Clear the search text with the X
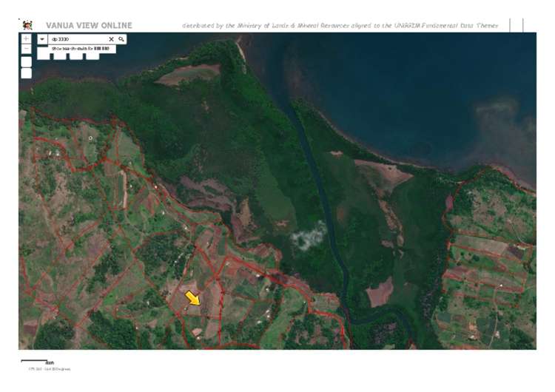The height and width of the screenshot is (392, 555). (111, 39)
